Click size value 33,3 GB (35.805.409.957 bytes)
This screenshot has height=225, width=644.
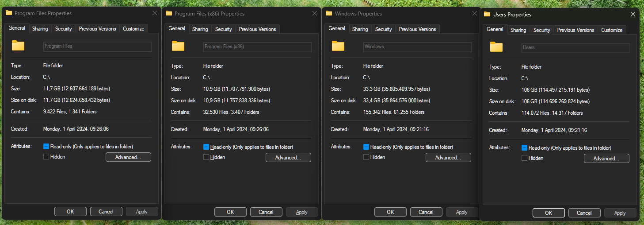396,89
